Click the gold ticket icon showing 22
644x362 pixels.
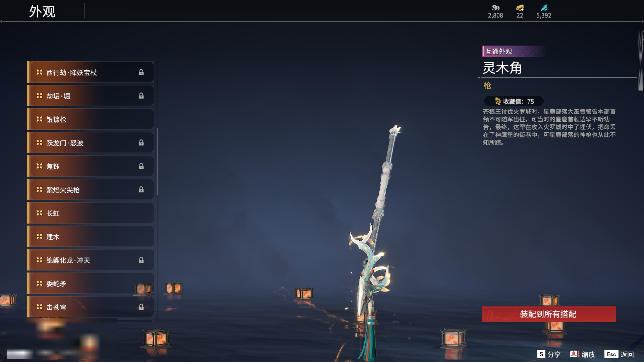[520, 8]
